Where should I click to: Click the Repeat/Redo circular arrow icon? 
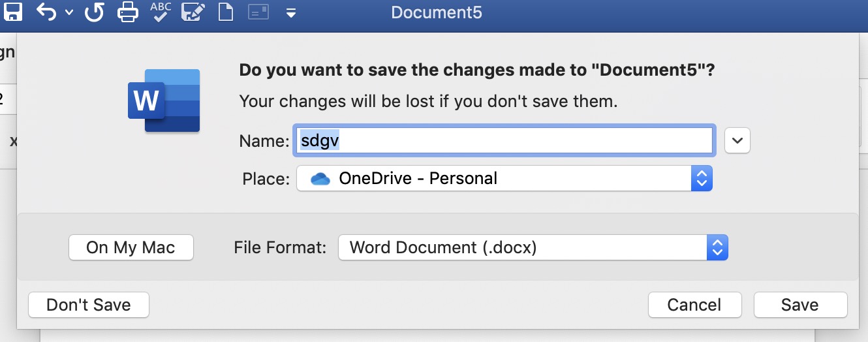coord(95,12)
